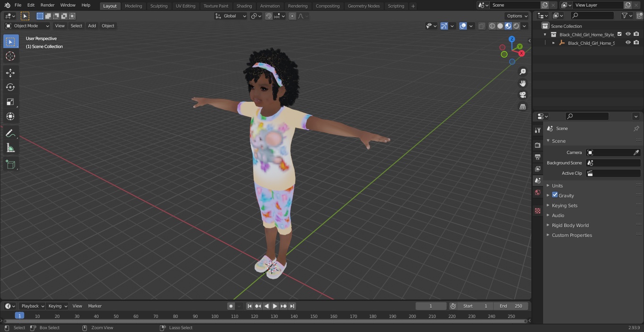Open the File menu
Viewport: 644px width, 332px height.
pyautogui.click(x=18, y=5)
